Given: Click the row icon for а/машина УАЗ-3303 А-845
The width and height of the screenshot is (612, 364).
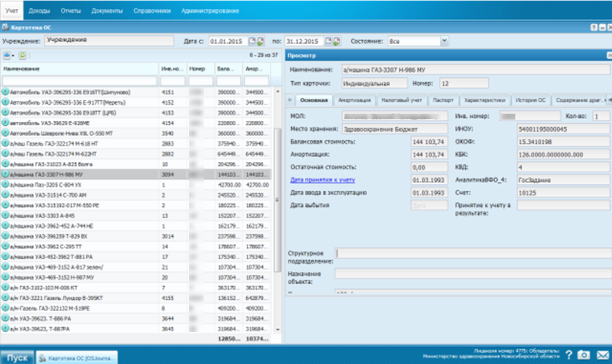Looking at the screenshot, I should [x=5, y=216].
